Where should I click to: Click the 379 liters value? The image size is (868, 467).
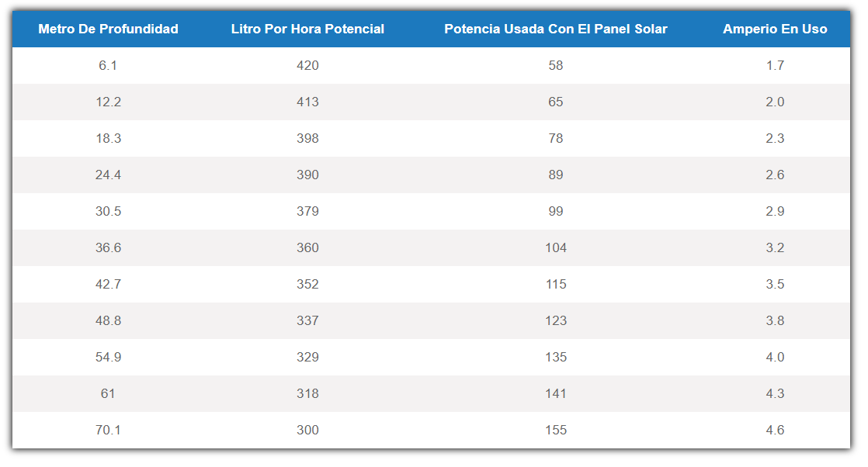(307, 211)
